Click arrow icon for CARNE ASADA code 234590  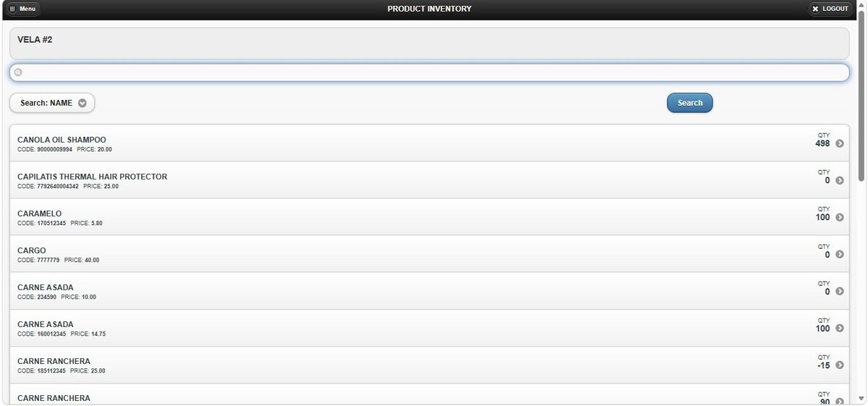pyautogui.click(x=840, y=291)
